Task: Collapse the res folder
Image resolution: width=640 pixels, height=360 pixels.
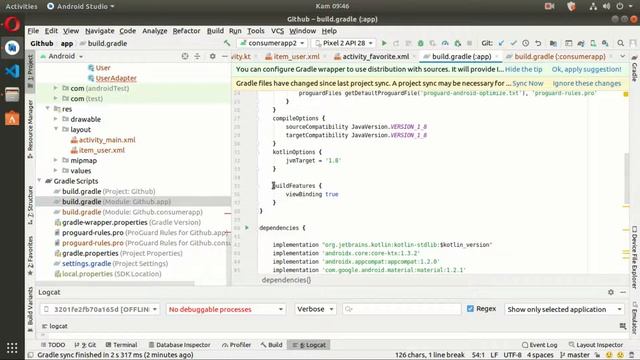Action: (48, 109)
